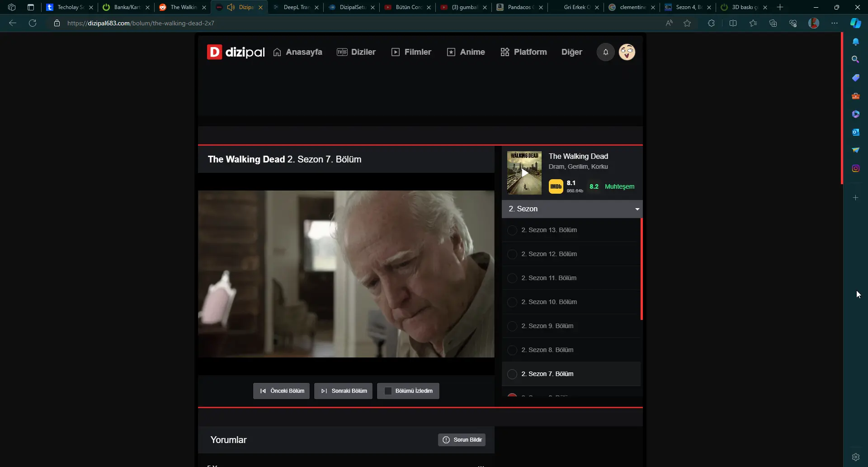Go to Anasayfa in the site menu
868x467 pixels.
[297, 52]
